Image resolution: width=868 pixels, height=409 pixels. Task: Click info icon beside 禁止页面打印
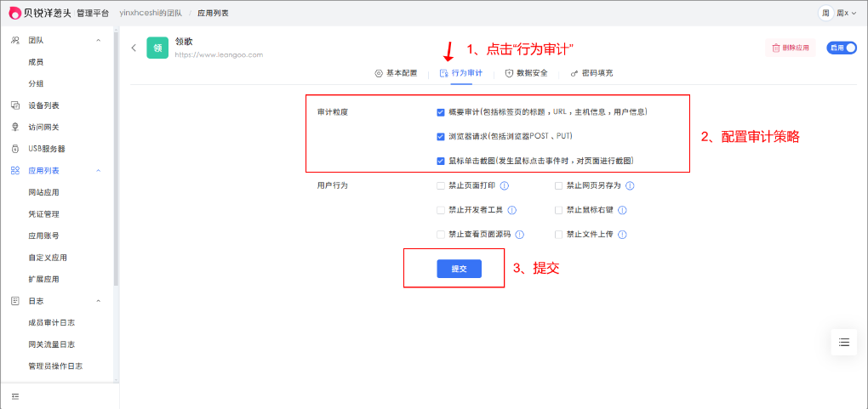click(x=505, y=186)
